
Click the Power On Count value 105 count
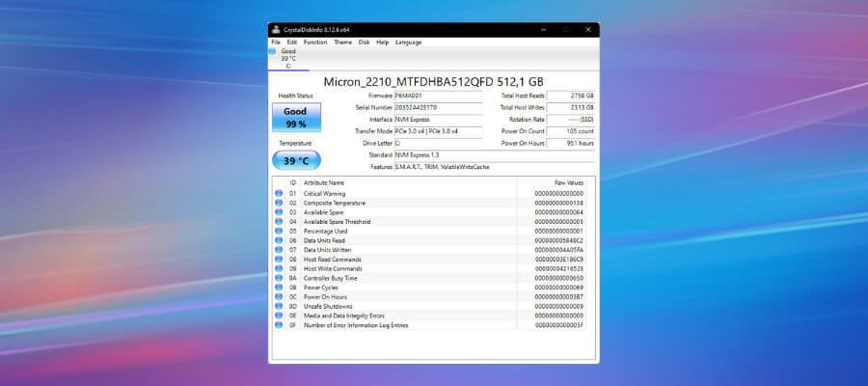tap(571, 131)
